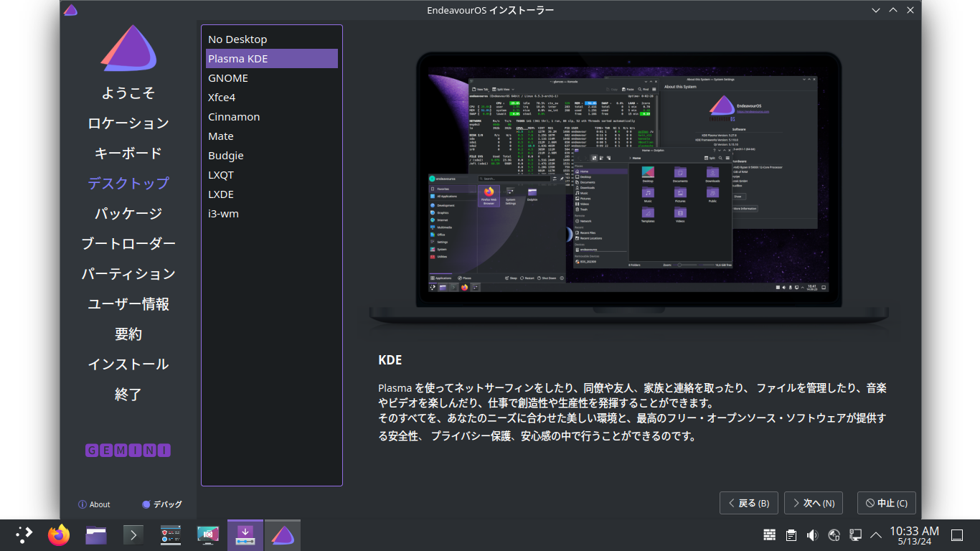
Task: Open the file manager from taskbar
Action: (x=96, y=535)
